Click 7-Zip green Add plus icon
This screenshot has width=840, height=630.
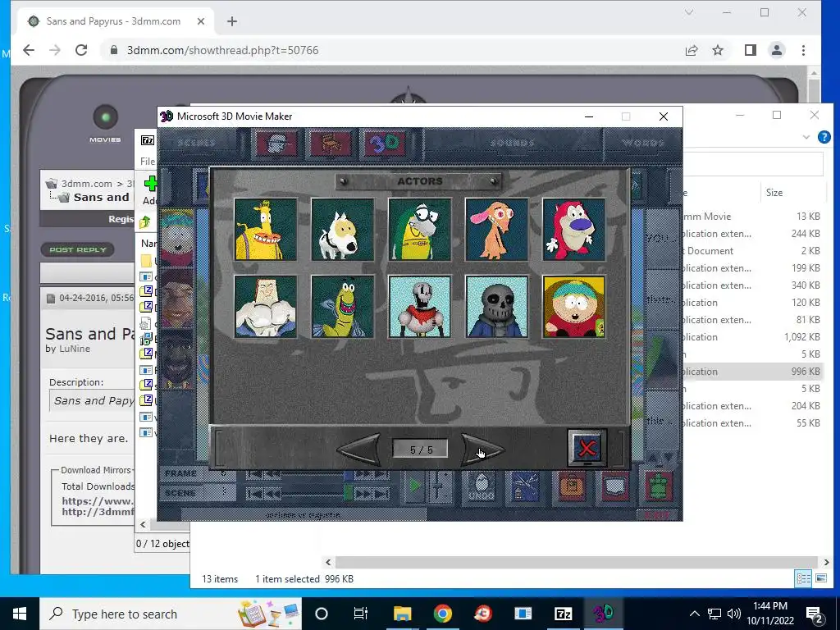point(151,184)
